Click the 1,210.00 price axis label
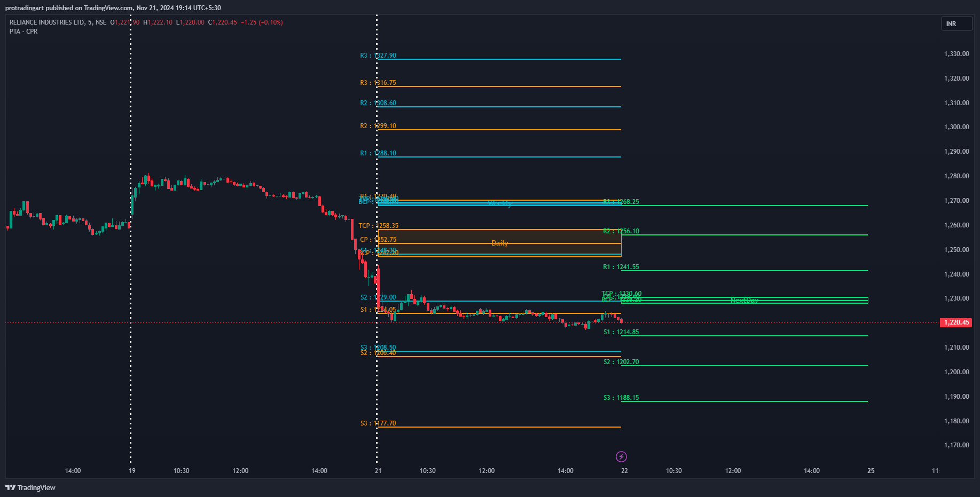 pyautogui.click(x=957, y=348)
